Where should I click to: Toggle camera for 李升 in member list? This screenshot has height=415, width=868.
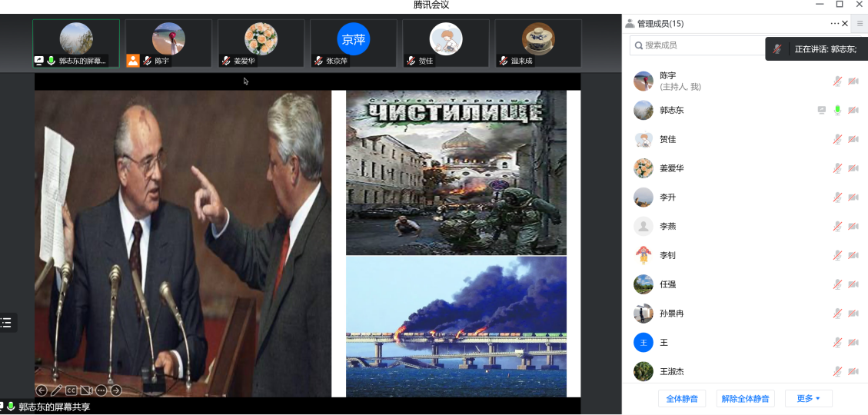point(853,198)
